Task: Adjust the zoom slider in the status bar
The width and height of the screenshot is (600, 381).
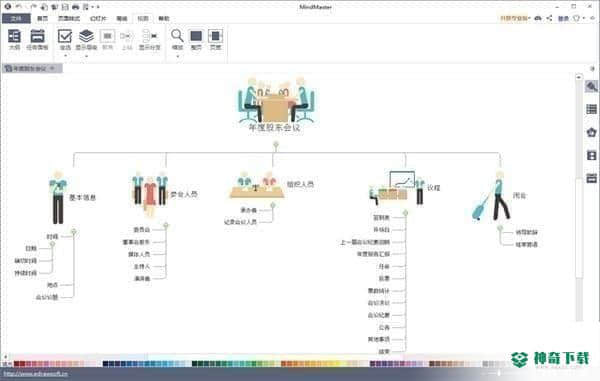Action: click(x=499, y=373)
